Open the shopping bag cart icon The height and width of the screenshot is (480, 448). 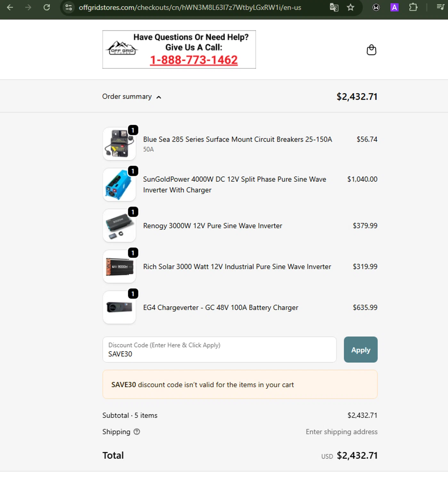pos(371,50)
